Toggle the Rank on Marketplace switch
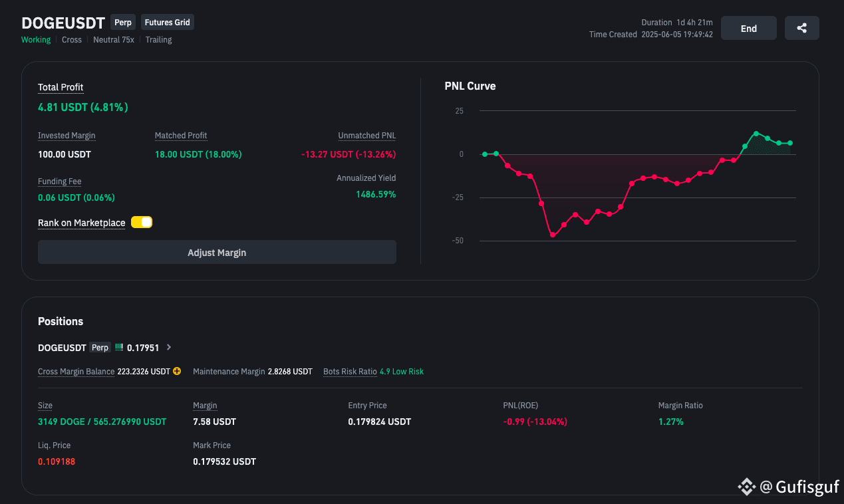This screenshot has width=844, height=504. point(142,223)
